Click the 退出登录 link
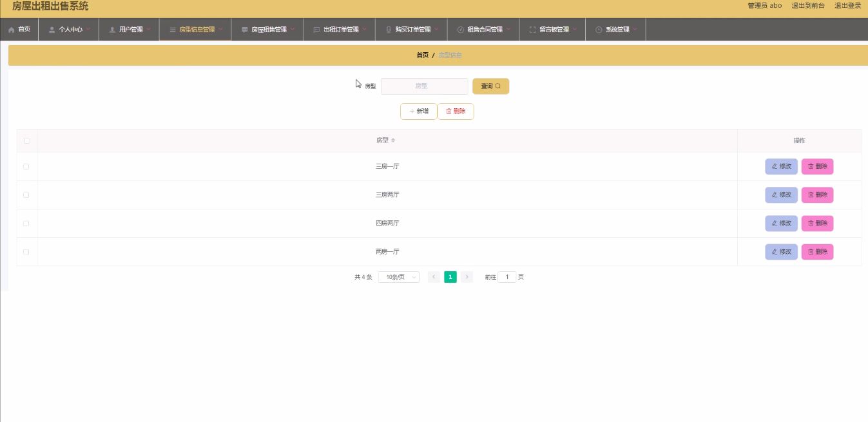 (x=848, y=6)
